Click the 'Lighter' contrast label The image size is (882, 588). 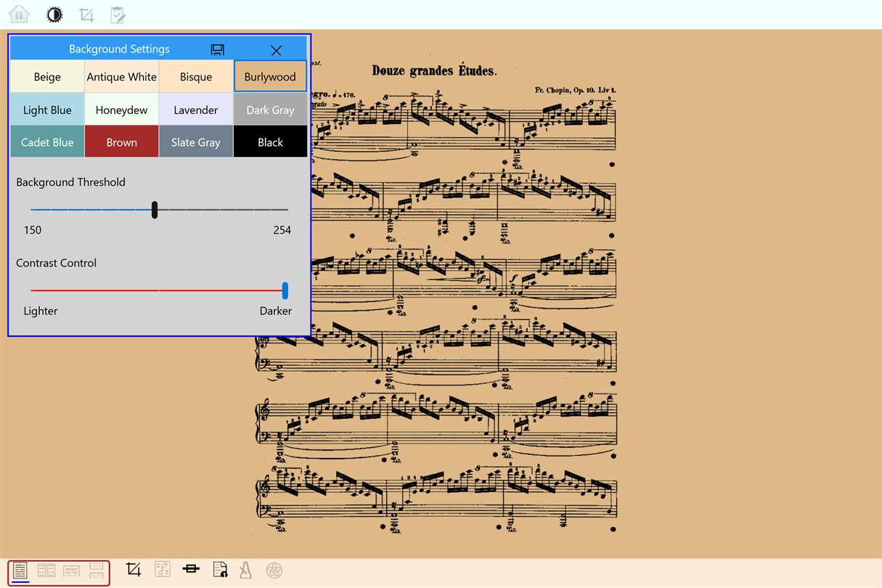pyautogui.click(x=41, y=311)
